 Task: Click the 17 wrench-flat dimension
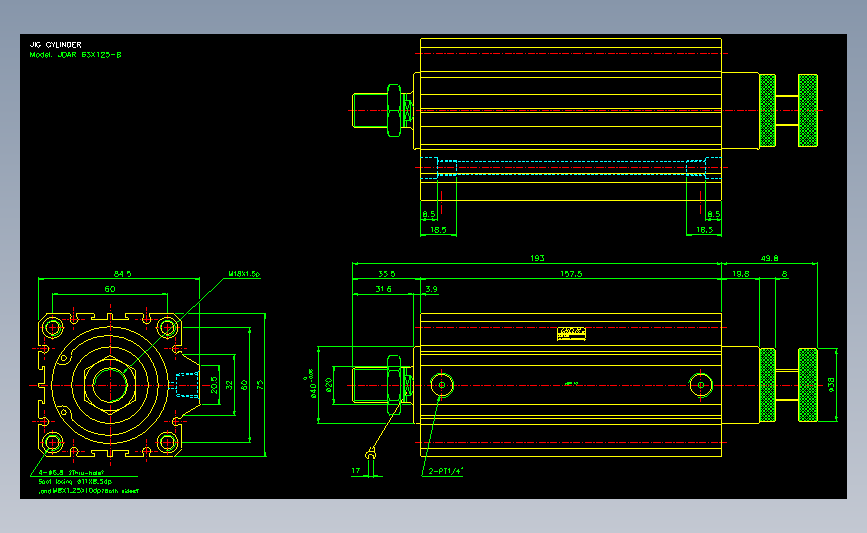356,471
